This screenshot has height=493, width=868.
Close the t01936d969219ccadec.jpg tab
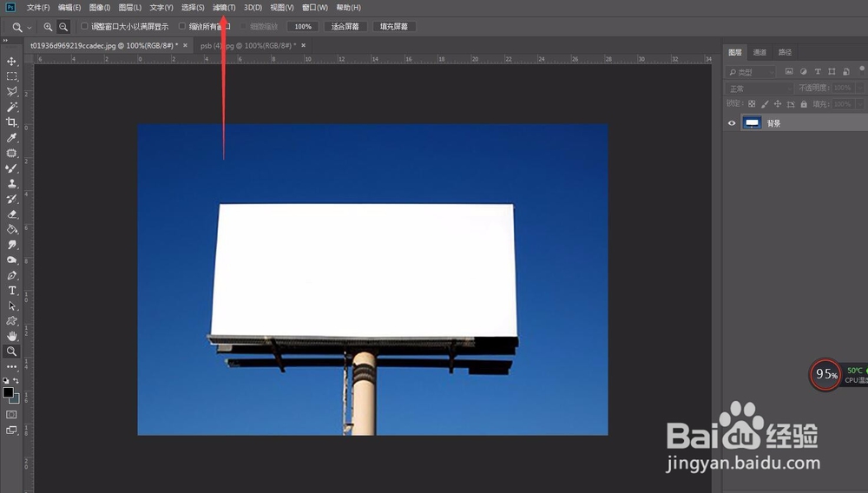pos(185,45)
